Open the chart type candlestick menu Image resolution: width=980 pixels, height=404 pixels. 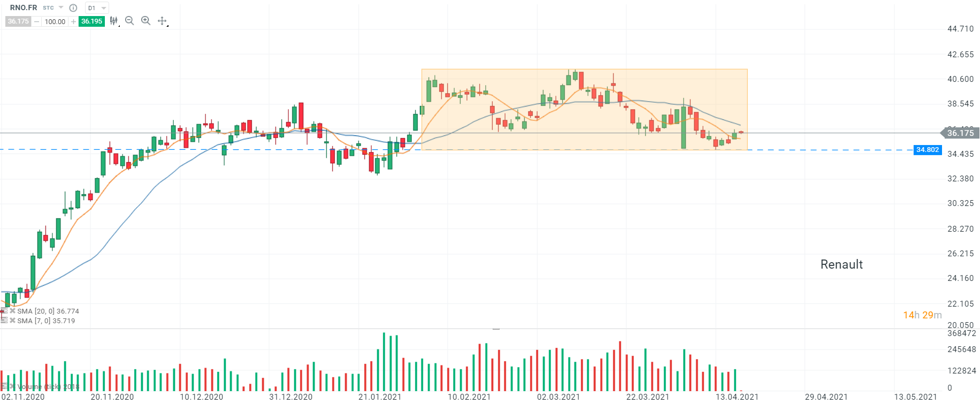click(114, 21)
